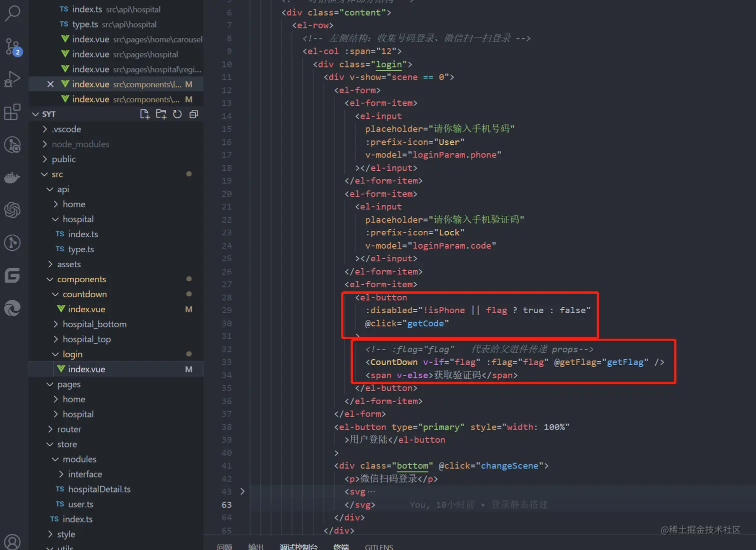Viewport: 756px width, 550px height.
Task: Click the GitLens blame text on line 63
Action: point(478,505)
